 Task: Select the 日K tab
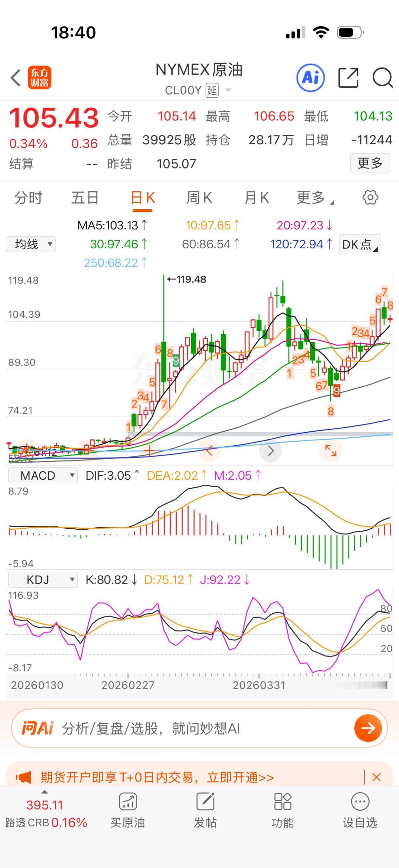pyautogui.click(x=143, y=198)
